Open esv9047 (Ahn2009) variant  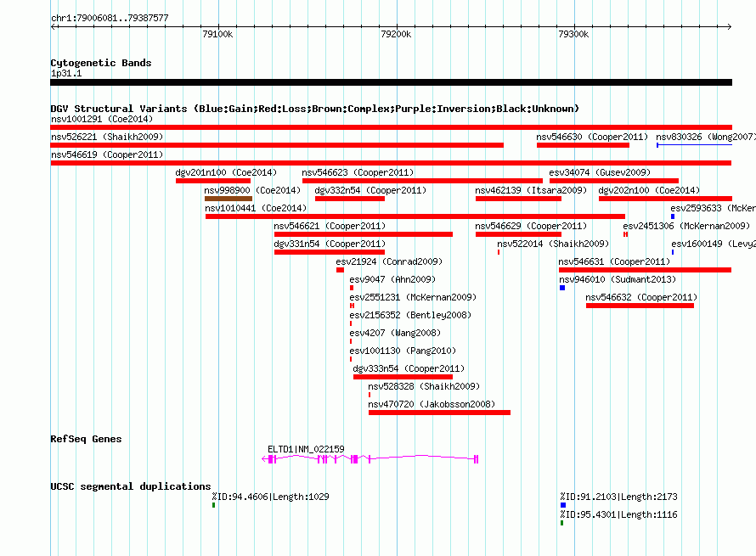point(352,288)
